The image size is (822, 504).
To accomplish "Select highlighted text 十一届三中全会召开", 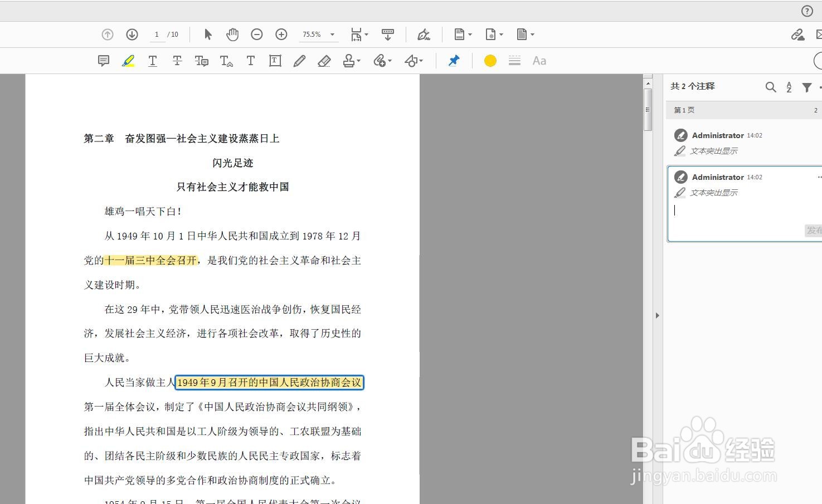I will point(150,260).
